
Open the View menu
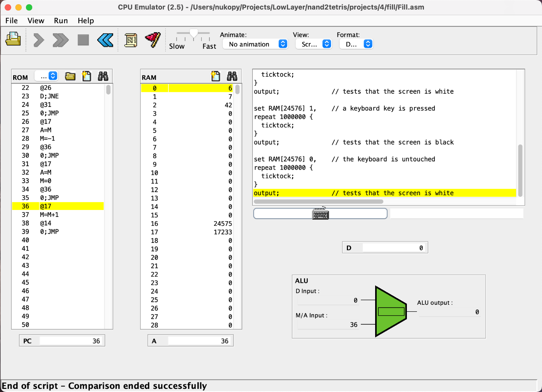[x=36, y=21]
